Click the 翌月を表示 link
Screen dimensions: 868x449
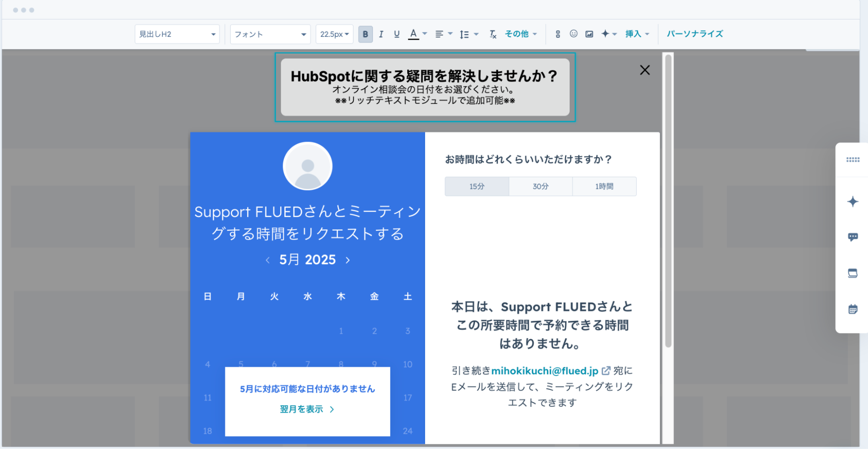pos(307,409)
